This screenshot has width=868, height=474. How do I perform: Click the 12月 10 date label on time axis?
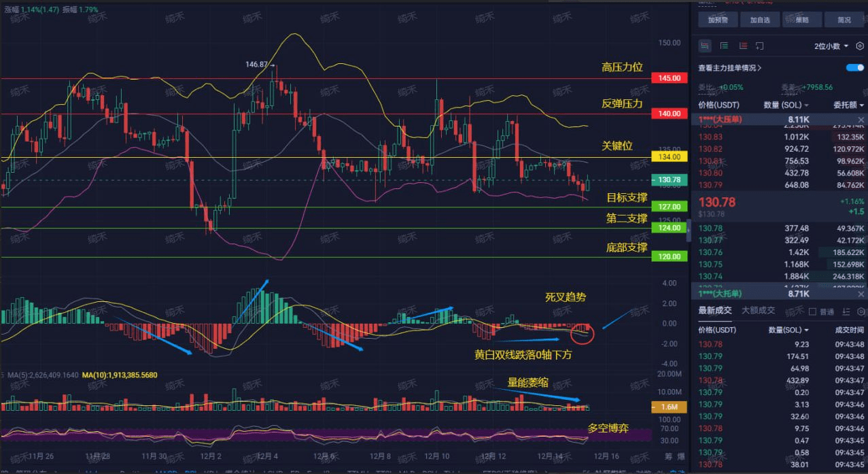(436, 456)
